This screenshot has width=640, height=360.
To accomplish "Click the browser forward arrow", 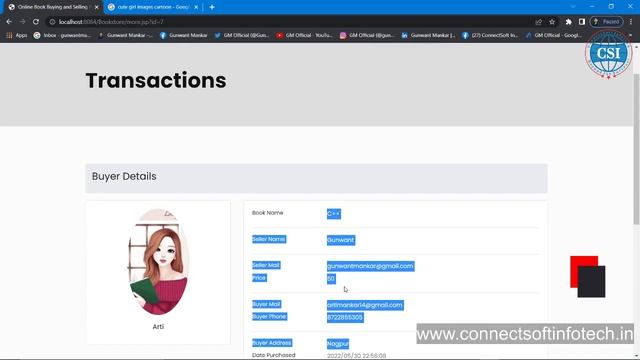I will 22,22.
